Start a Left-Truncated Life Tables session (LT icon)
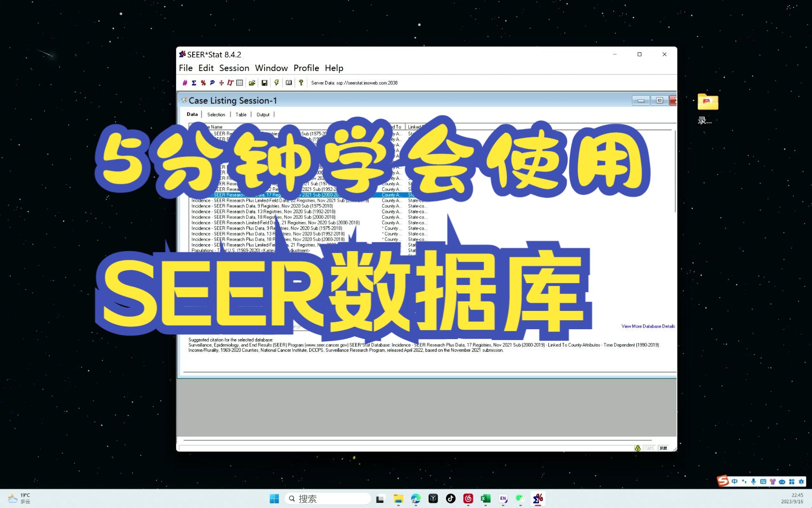 (230, 83)
